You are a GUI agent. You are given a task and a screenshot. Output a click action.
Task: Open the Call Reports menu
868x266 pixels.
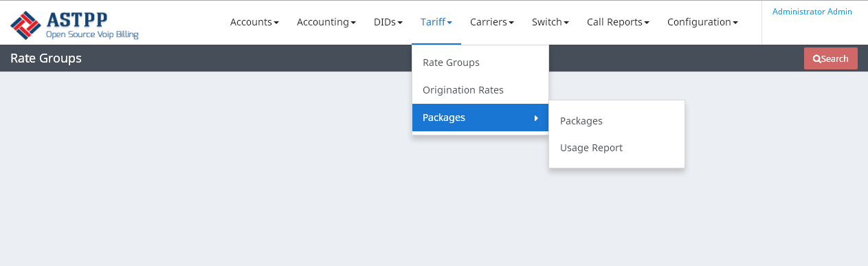(x=618, y=22)
